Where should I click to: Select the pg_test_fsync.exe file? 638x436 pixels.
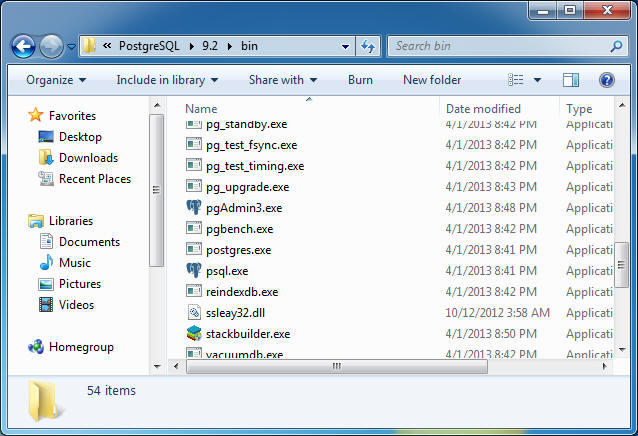pos(251,145)
